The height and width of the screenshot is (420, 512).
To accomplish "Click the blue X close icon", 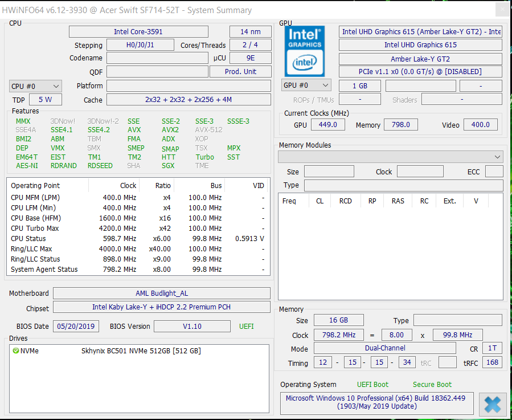I will [492, 404].
